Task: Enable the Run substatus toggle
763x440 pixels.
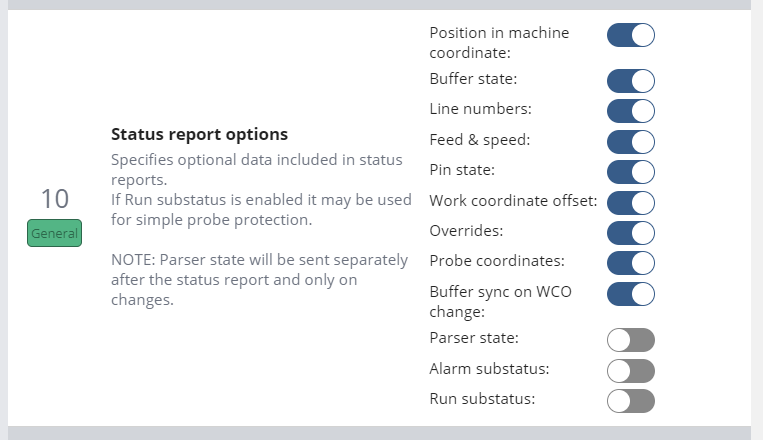Action: click(x=630, y=401)
